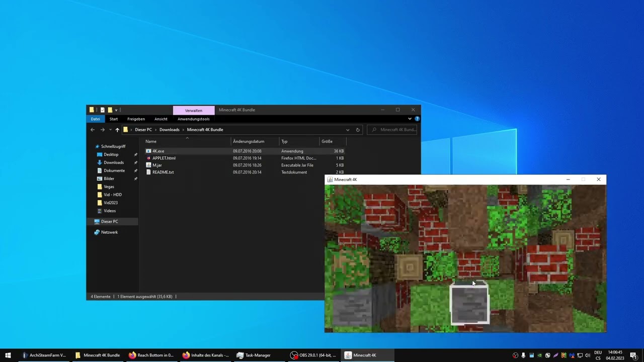Click the properties checkmark quick-access icon
This screenshot has width=644, height=362.
point(103,110)
